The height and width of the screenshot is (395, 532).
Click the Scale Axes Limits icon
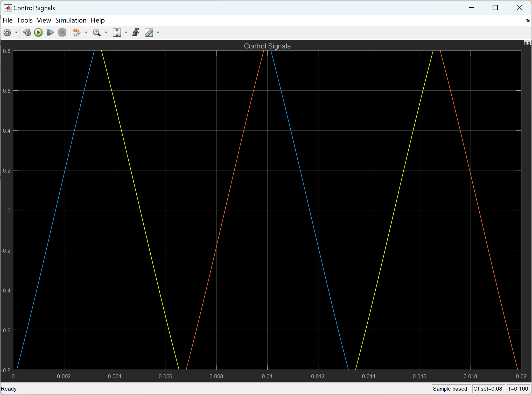pyautogui.click(x=117, y=33)
